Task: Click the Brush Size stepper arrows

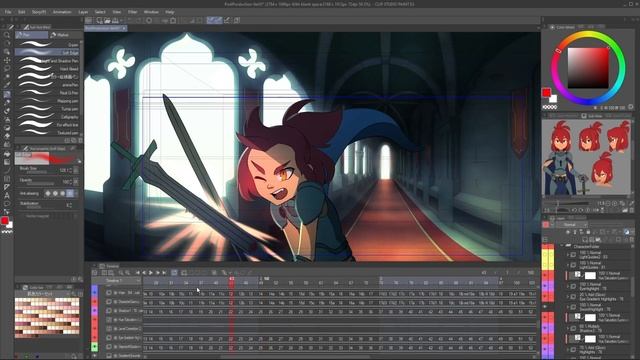Action: (x=71, y=170)
